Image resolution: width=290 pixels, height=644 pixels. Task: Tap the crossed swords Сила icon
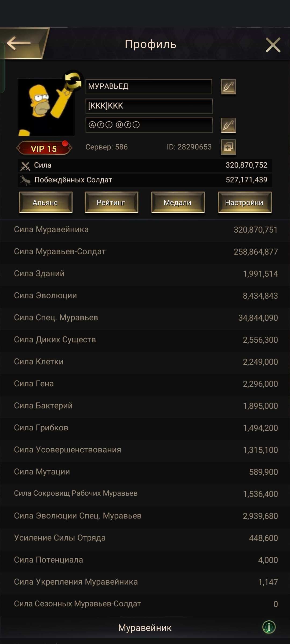click(x=26, y=166)
